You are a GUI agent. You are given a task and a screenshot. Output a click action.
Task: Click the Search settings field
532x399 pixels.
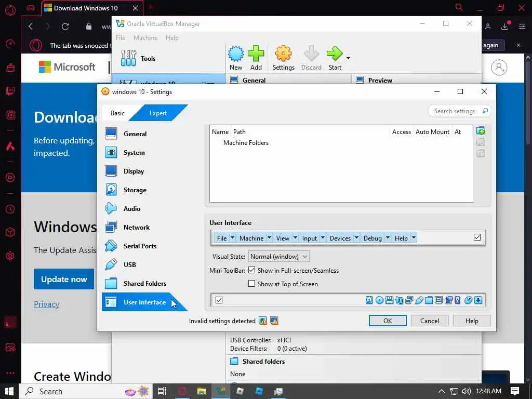(x=459, y=111)
